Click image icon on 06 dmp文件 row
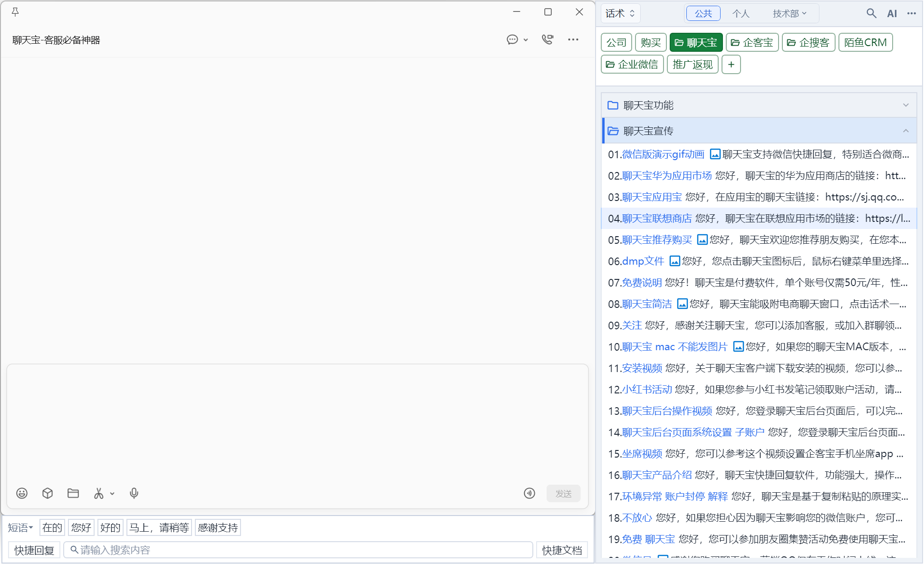Screen dimensions: 924x564 pos(674,261)
